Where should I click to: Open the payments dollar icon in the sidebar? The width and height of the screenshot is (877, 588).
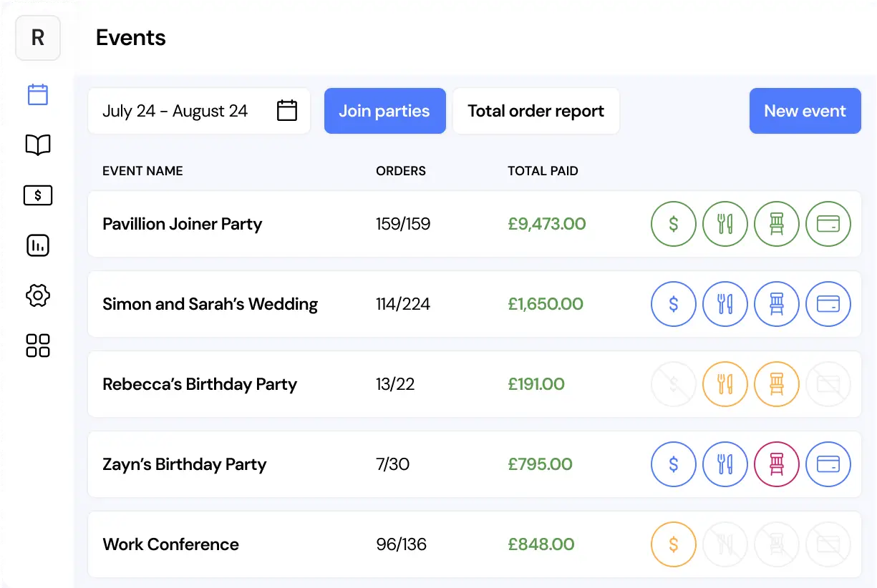(x=38, y=195)
